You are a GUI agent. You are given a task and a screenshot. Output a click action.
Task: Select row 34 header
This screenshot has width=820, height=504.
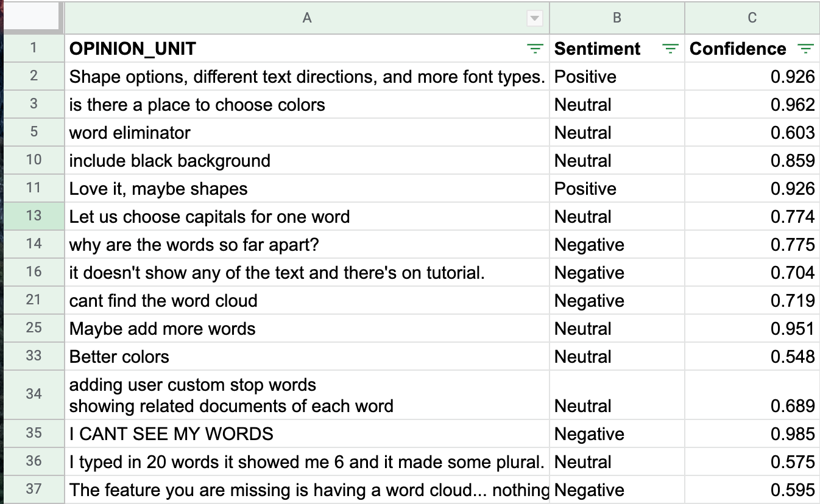tap(34, 394)
